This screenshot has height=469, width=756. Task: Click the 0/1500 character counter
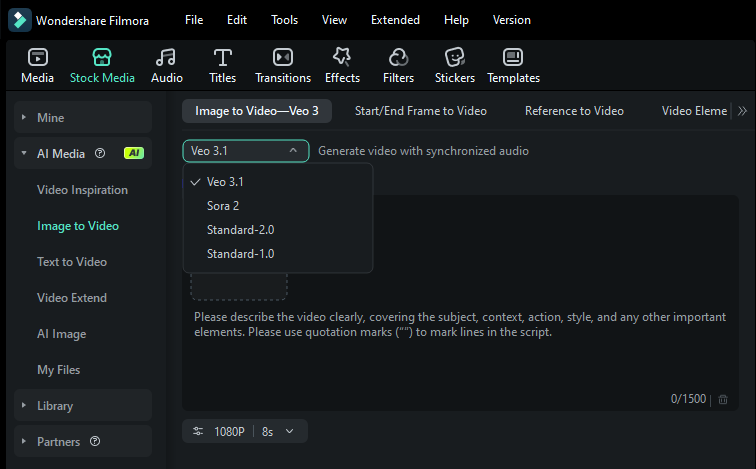coord(688,399)
